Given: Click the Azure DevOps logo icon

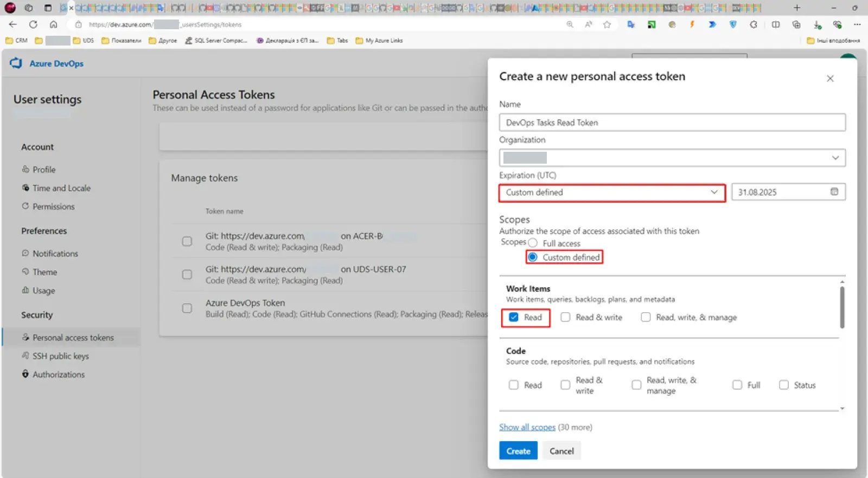Looking at the screenshot, I should (x=16, y=63).
